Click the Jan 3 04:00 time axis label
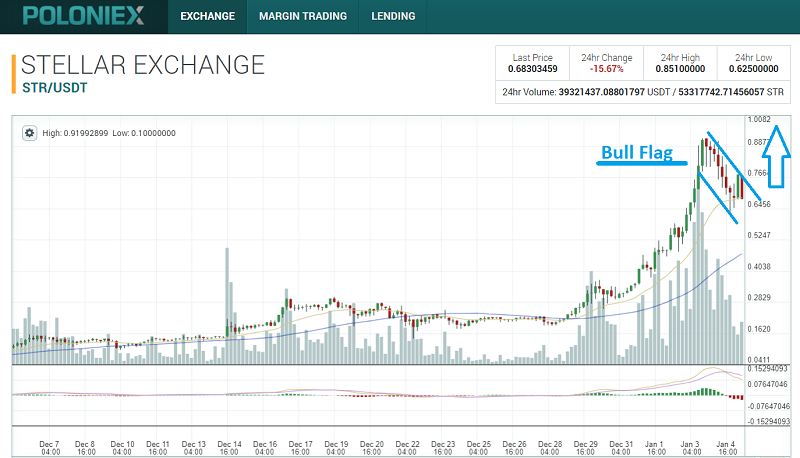This screenshot has width=800, height=458. point(692,448)
